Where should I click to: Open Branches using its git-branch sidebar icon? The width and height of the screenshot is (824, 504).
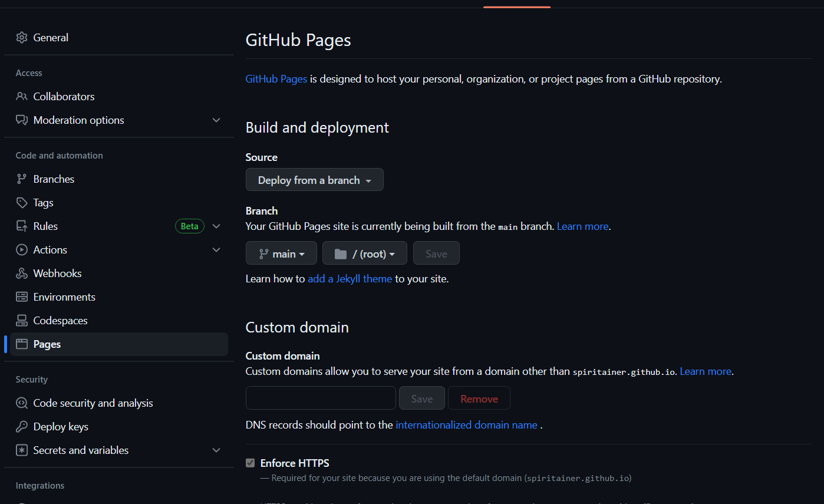point(22,179)
